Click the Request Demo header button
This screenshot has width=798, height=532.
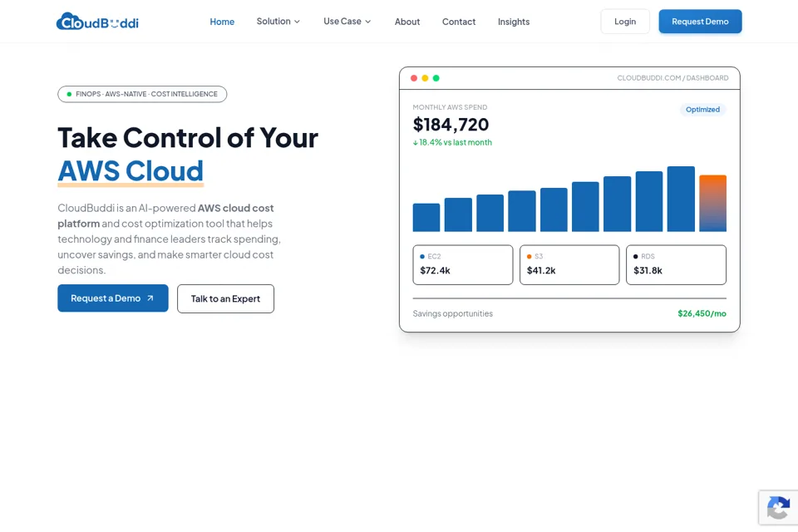[700, 22]
